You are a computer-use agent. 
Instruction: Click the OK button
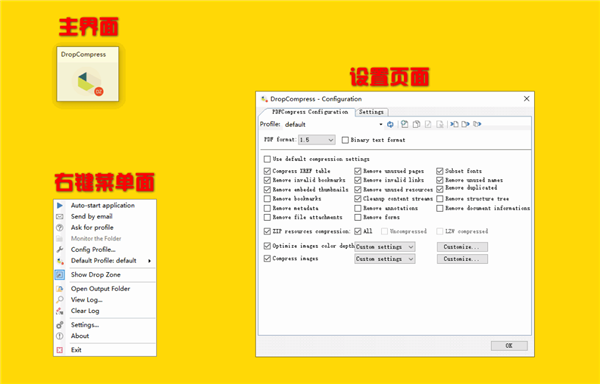point(509,345)
